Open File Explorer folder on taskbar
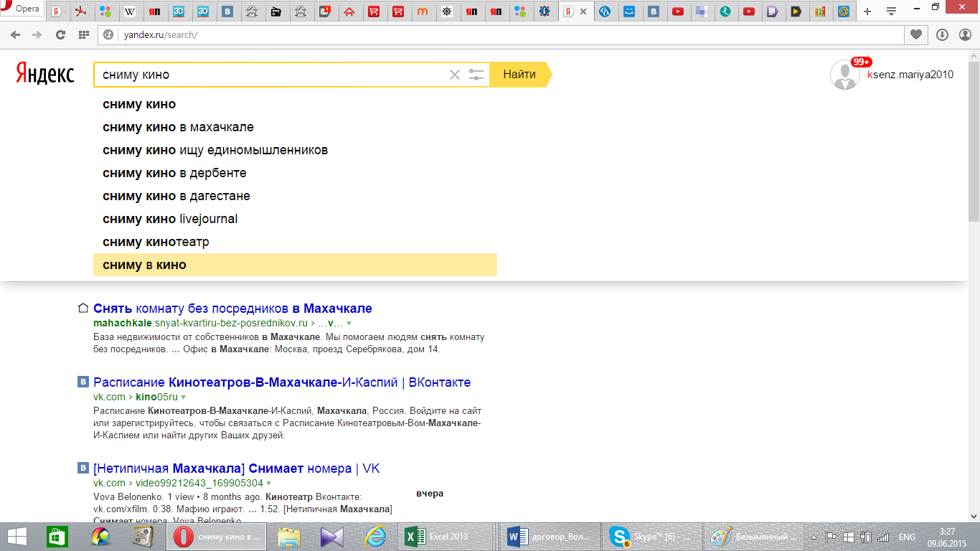 [288, 537]
